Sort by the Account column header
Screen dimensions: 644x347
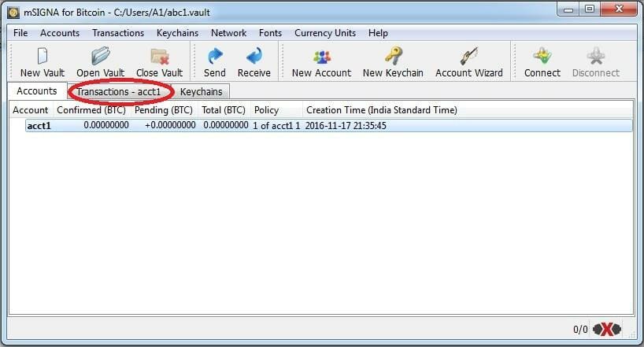(31, 110)
